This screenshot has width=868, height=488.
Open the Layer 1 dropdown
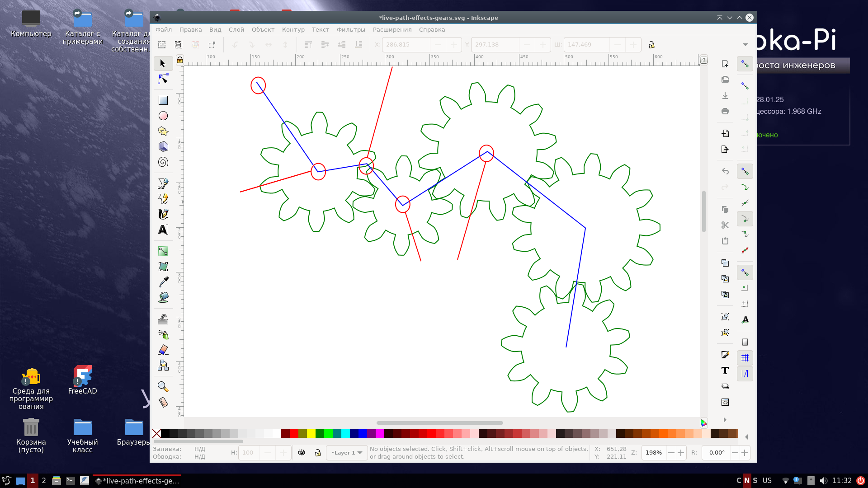point(347,452)
